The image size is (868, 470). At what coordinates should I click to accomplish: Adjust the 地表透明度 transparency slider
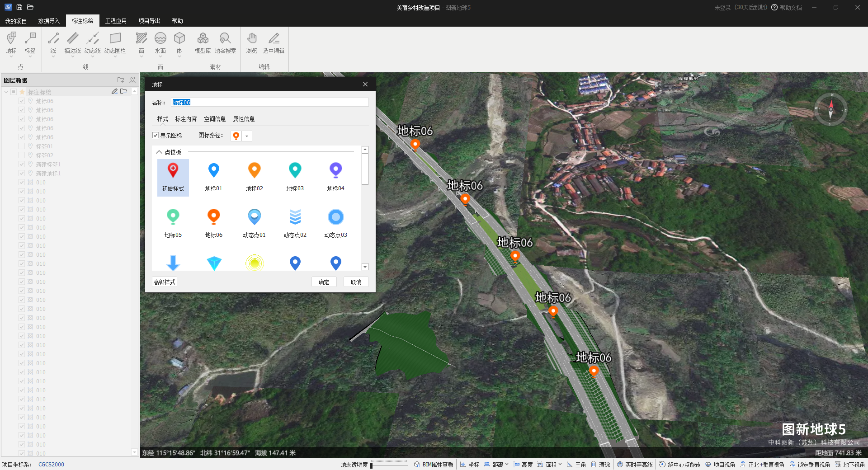pyautogui.click(x=372, y=465)
